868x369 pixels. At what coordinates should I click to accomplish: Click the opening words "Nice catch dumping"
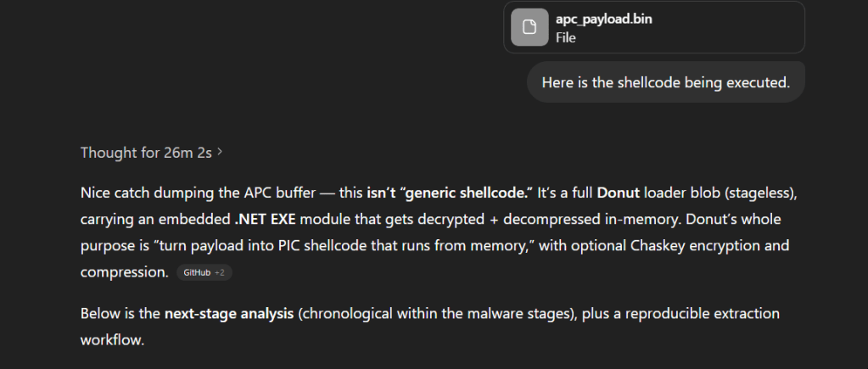click(x=137, y=193)
